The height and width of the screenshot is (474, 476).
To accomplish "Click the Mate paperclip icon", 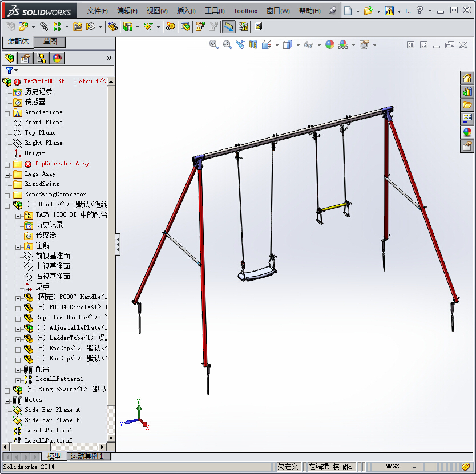I will [x=44, y=27].
